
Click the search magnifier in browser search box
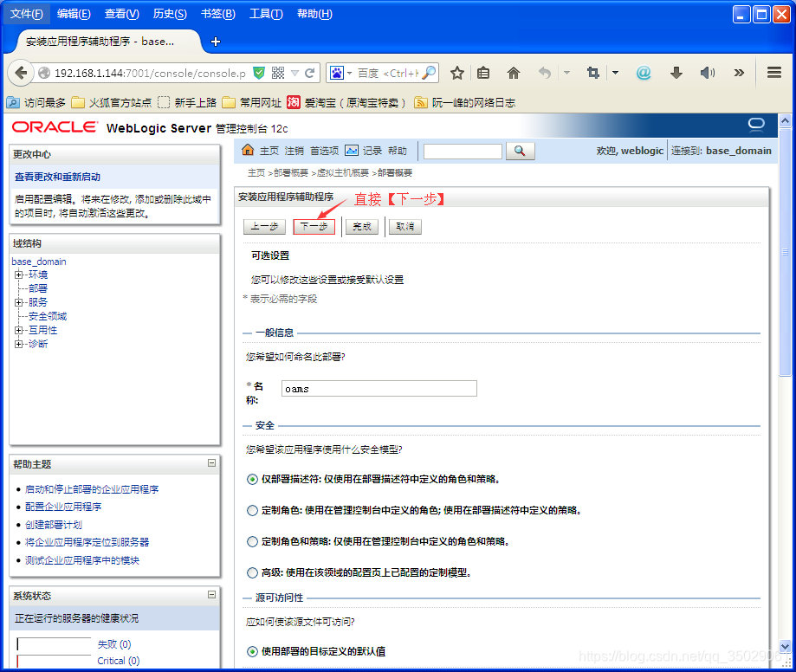pos(429,73)
